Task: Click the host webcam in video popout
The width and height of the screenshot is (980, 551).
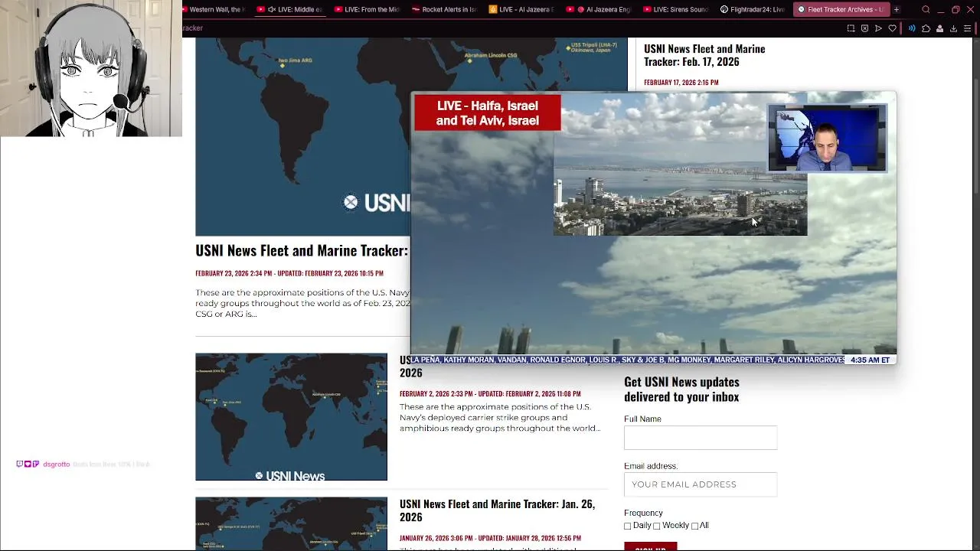Action: (827, 138)
